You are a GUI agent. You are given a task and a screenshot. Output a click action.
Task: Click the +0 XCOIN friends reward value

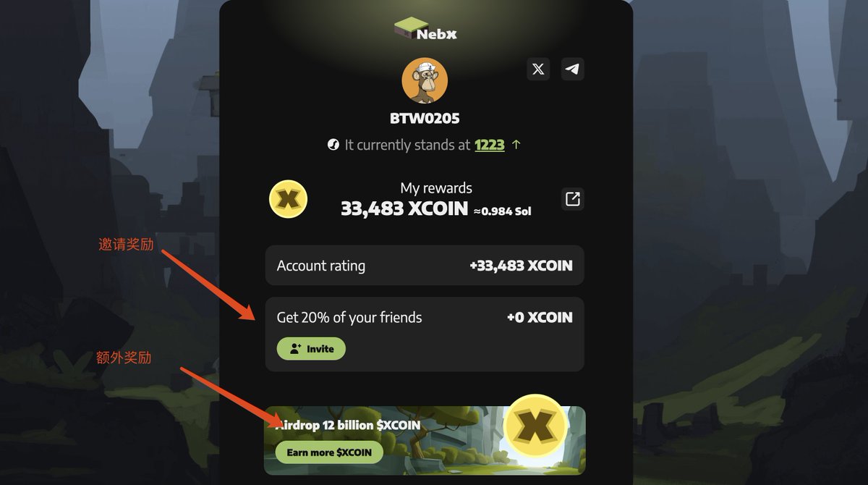point(540,317)
